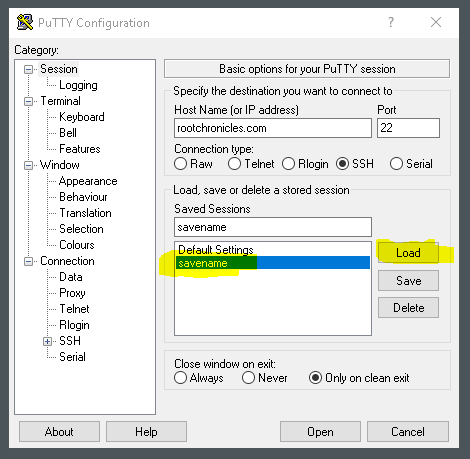Viewport: 470px width, 459px height.
Task: Open the SSH category in tree
Action: click(x=70, y=341)
